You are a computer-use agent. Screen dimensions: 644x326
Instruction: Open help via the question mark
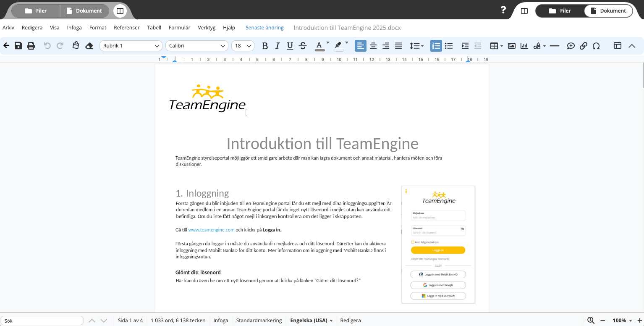504,10
